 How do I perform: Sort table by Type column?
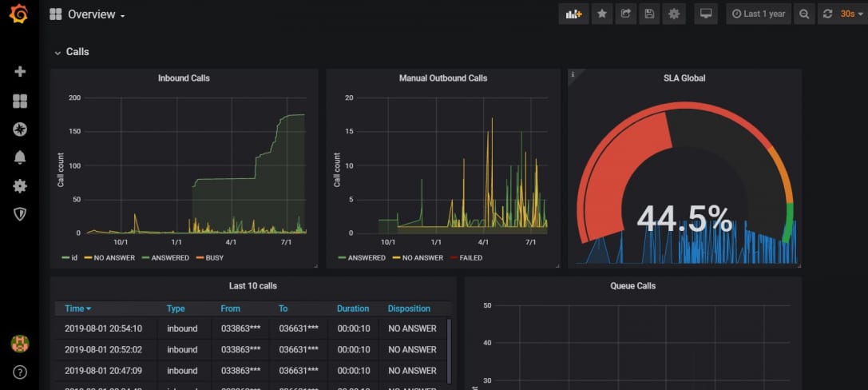[176, 308]
